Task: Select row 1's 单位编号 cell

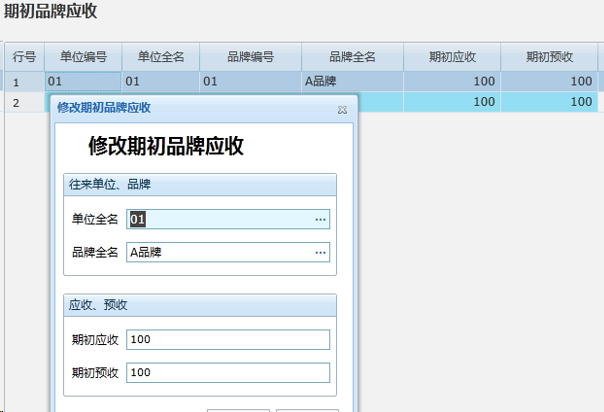Action: tap(84, 81)
